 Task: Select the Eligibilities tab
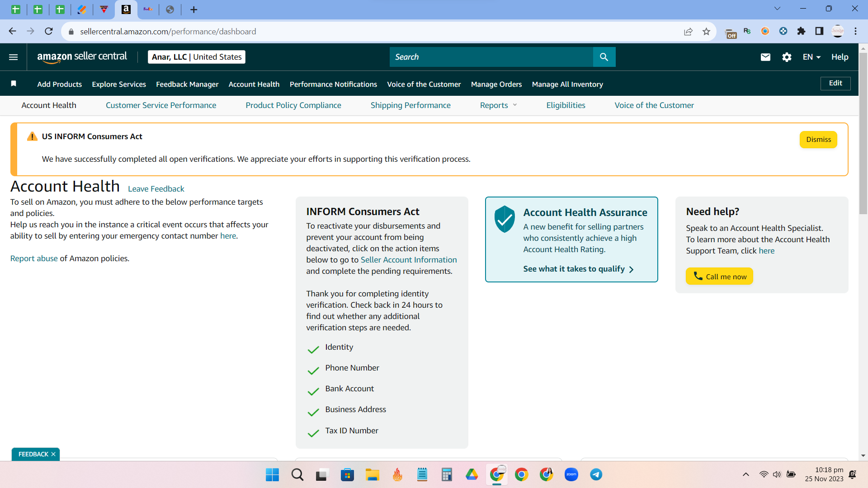coord(566,105)
